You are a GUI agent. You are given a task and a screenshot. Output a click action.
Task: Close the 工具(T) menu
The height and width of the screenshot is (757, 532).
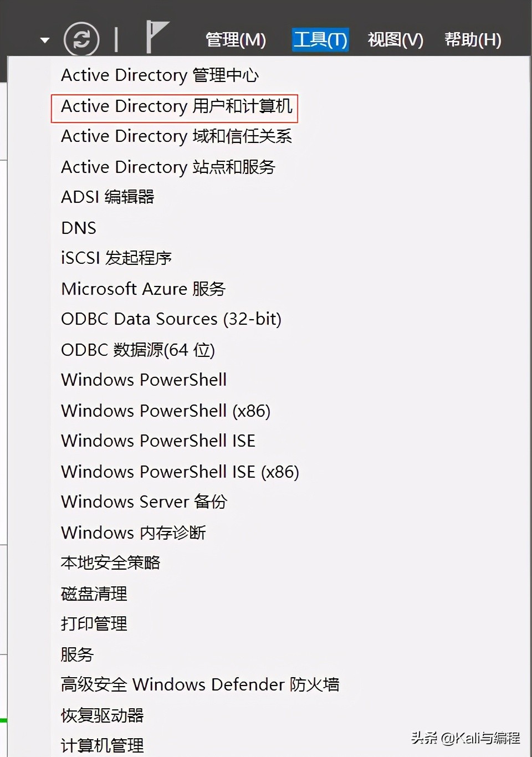[320, 40]
